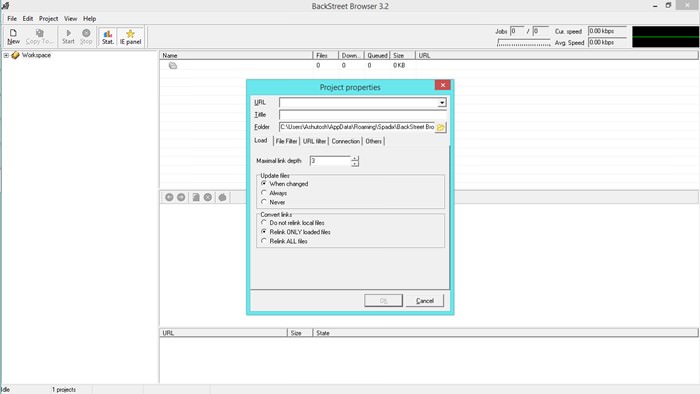Image resolution: width=700 pixels, height=394 pixels.
Task: Open the Connection tab
Action: (346, 141)
